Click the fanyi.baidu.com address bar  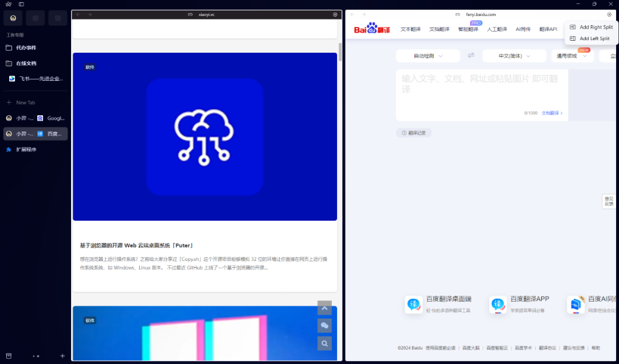[x=480, y=14]
